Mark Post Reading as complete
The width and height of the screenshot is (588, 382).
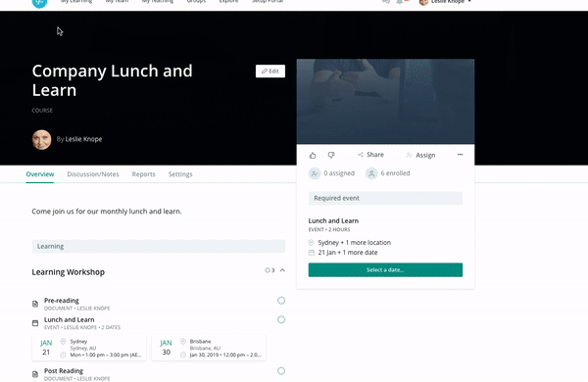tap(281, 371)
